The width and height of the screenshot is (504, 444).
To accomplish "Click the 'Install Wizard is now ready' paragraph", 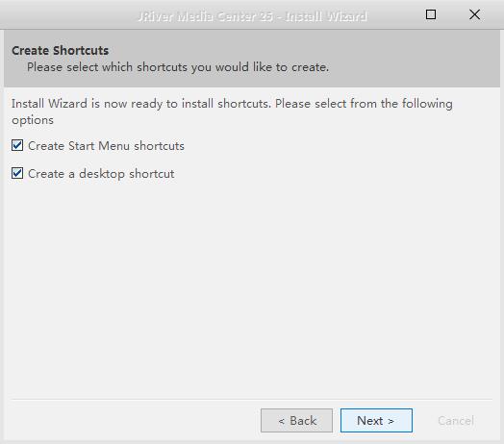I will pyautogui.click(x=232, y=111).
